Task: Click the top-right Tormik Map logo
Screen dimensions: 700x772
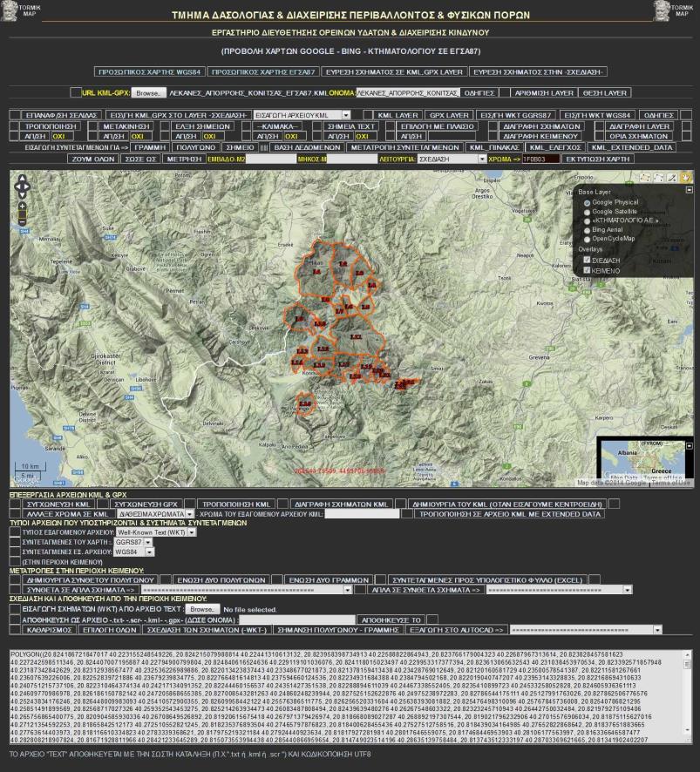Action: click(x=673, y=10)
